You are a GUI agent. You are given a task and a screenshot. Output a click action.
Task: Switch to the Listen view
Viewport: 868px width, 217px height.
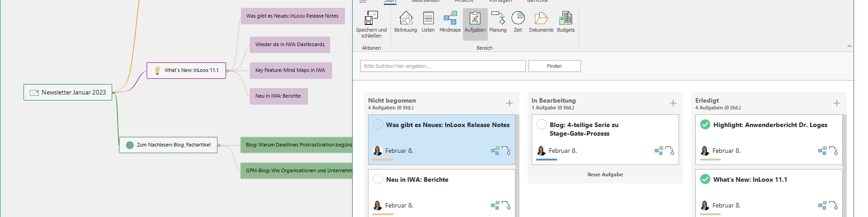(428, 19)
